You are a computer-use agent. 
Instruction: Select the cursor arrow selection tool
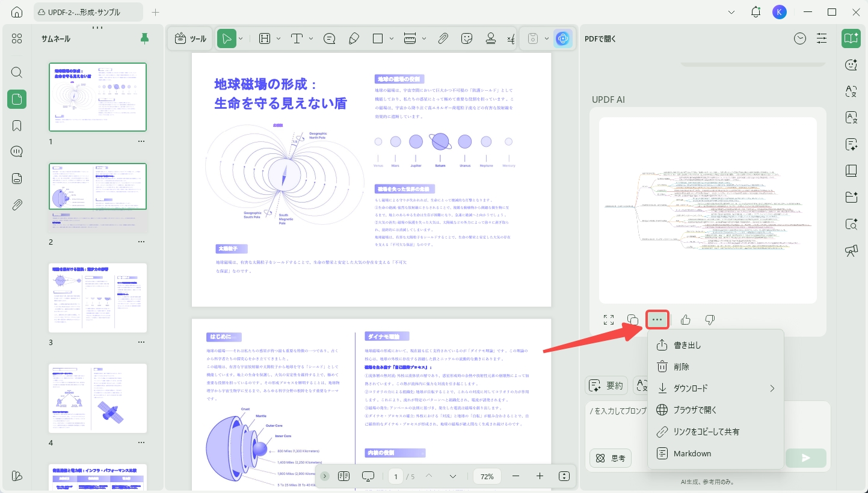pos(226,38)
